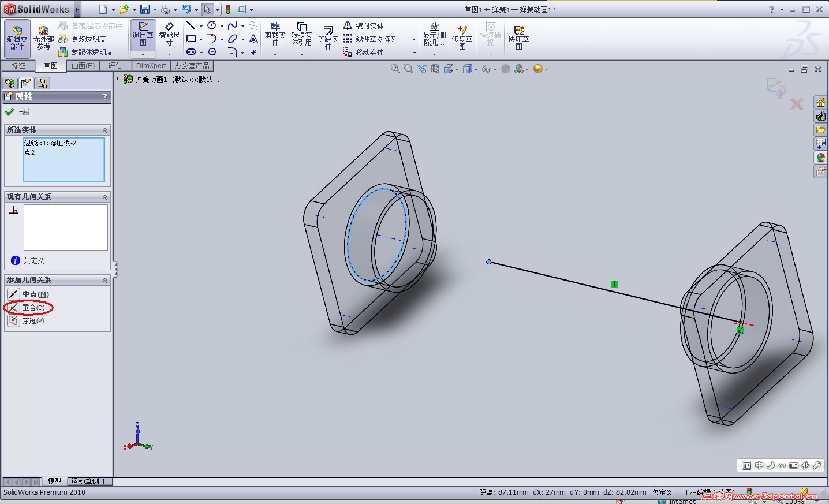Select the sketch Text tool
Viewport: 829px width, 504px height.
coord(253,39)
